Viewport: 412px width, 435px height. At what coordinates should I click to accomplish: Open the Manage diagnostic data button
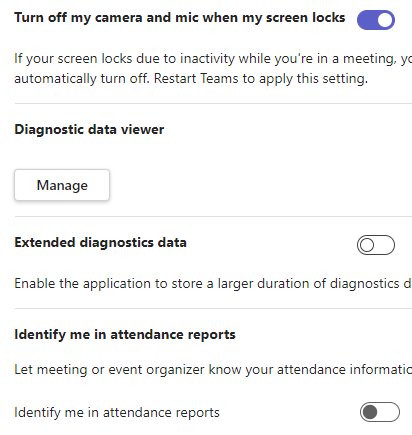(x=62, y=185)
